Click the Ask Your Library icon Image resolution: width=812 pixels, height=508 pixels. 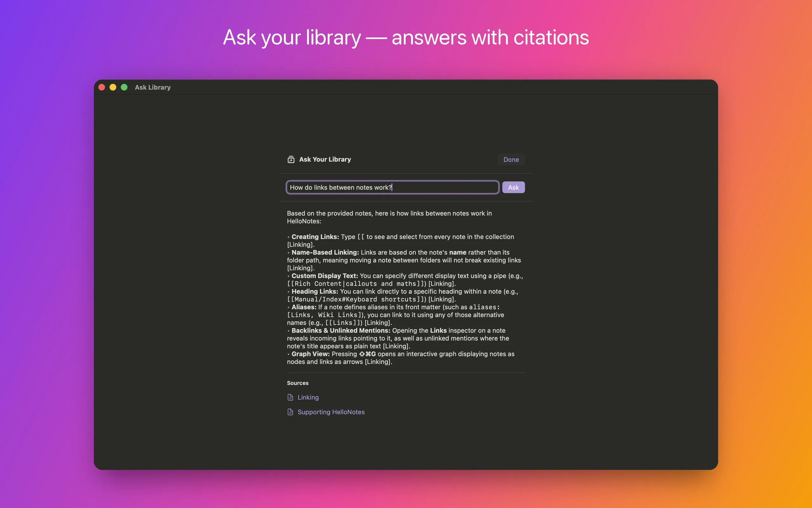tap(291, 160)
